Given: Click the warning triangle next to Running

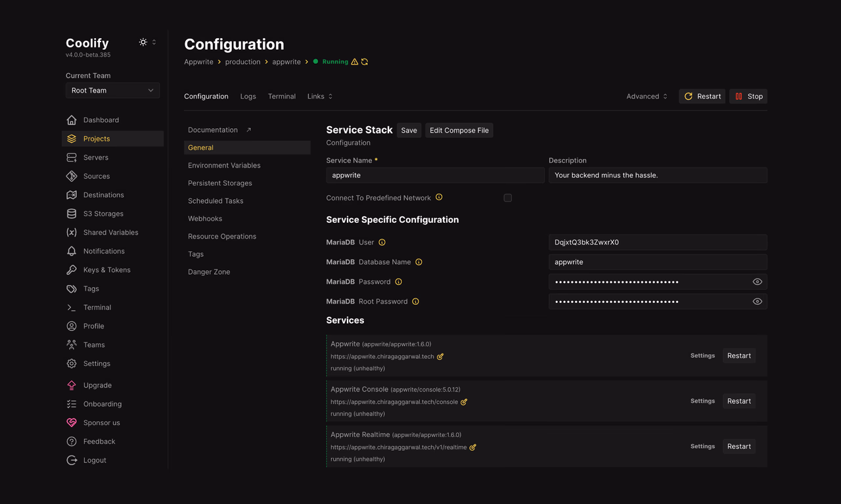Looking at the screenshot, I should coord(355,62).
